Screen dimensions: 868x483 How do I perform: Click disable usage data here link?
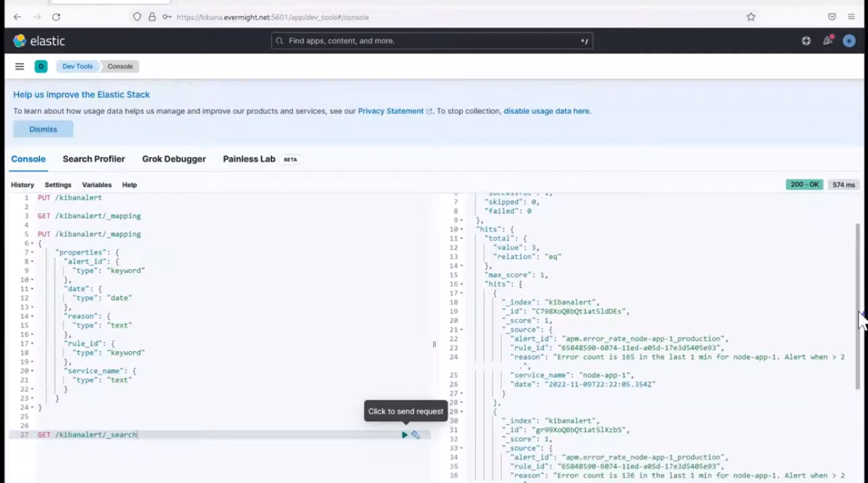click(547, 111)
